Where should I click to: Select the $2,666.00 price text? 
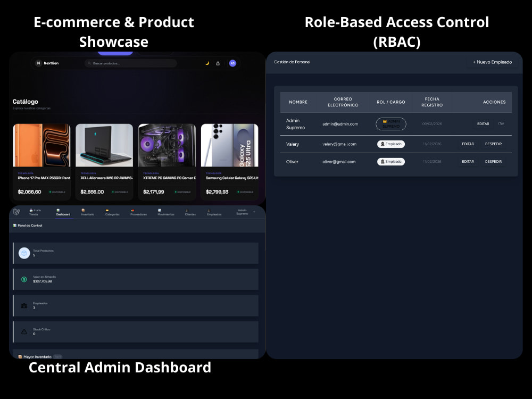click(x=92, y=192)
